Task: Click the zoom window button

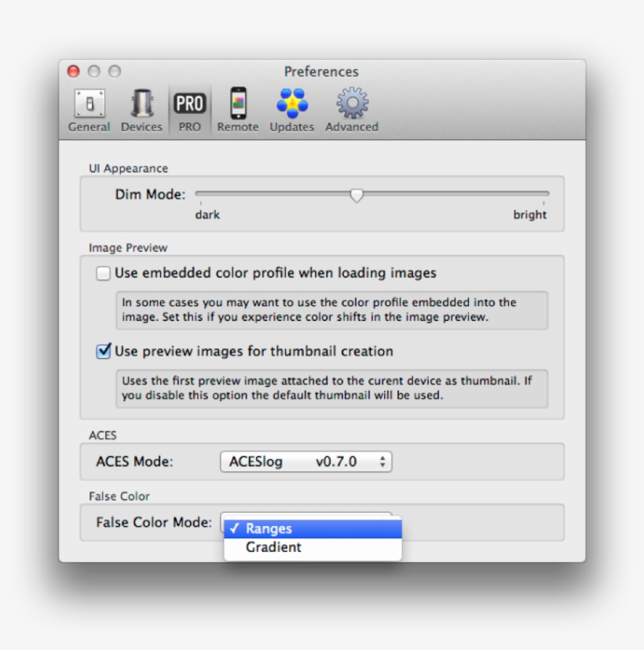Action: [x=115, y=71]
